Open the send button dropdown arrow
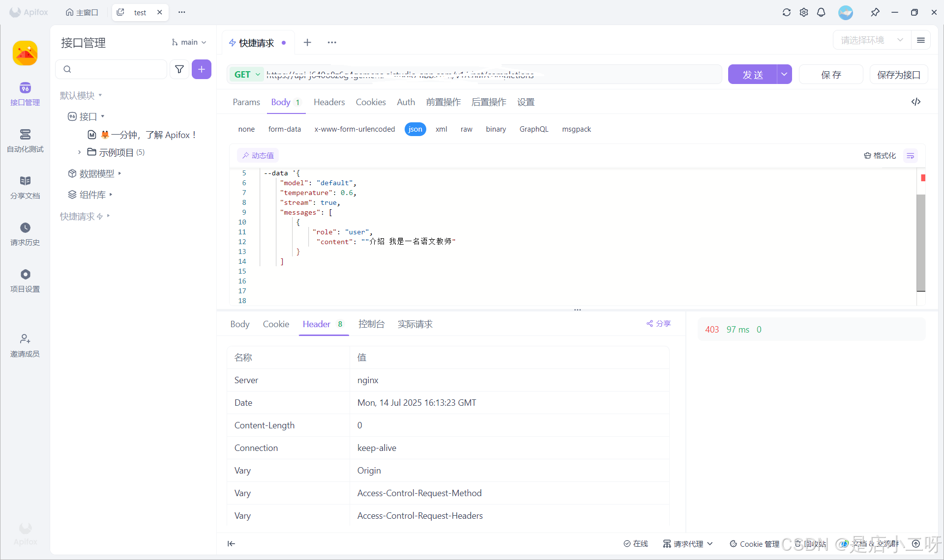 (784, 74)
